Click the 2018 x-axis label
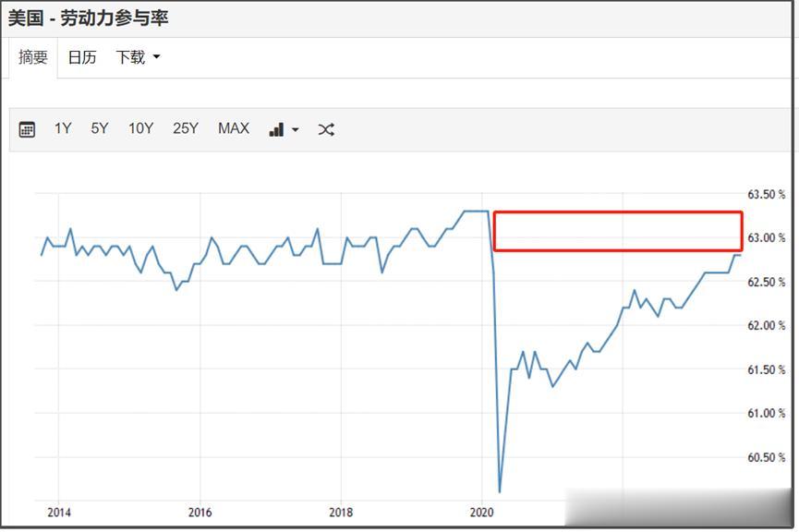Viewport: 799px width, 532px height. coord(341,512)
